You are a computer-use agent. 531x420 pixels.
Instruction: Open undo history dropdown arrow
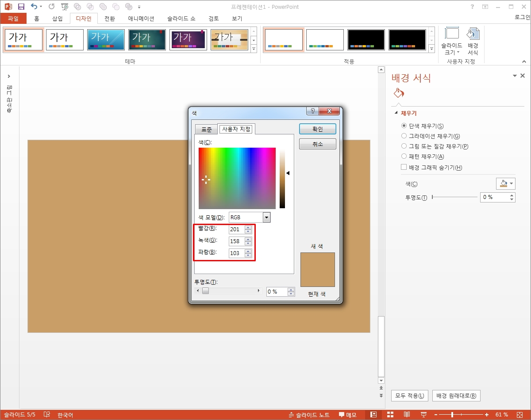point(41,7)
